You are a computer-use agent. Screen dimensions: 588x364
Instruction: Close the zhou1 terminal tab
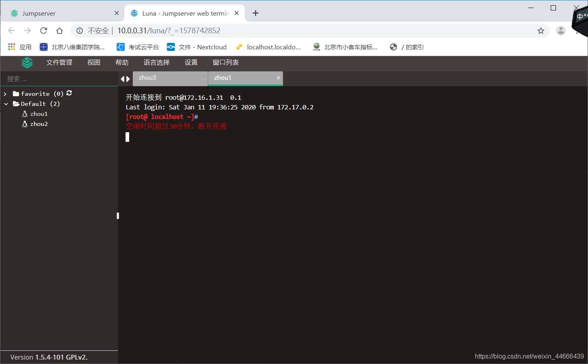coord(278,78)
